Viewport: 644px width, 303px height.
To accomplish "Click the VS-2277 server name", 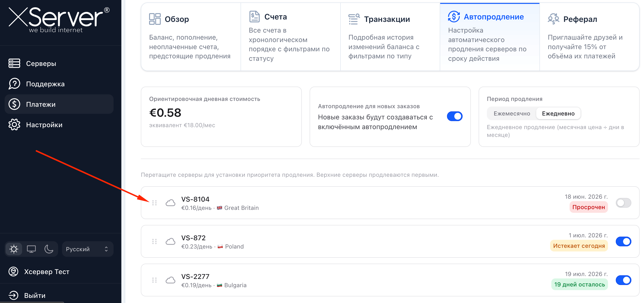I will [195, 276].
